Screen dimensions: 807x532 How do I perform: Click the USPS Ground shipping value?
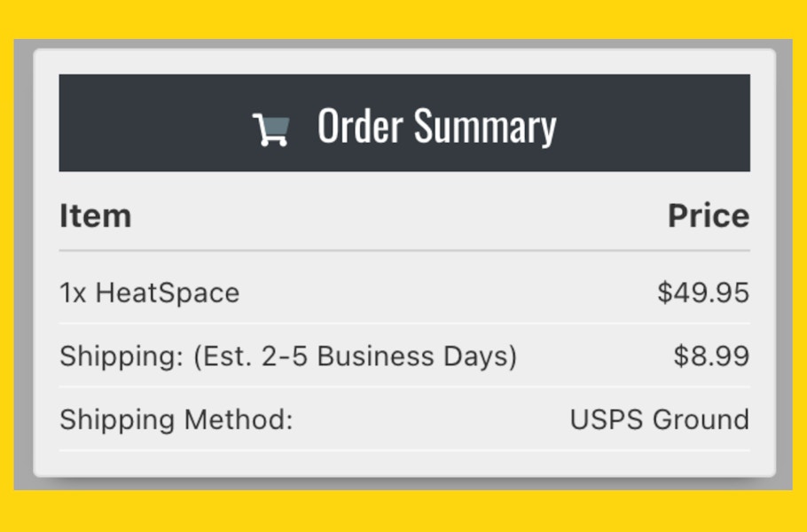point(660,419)
